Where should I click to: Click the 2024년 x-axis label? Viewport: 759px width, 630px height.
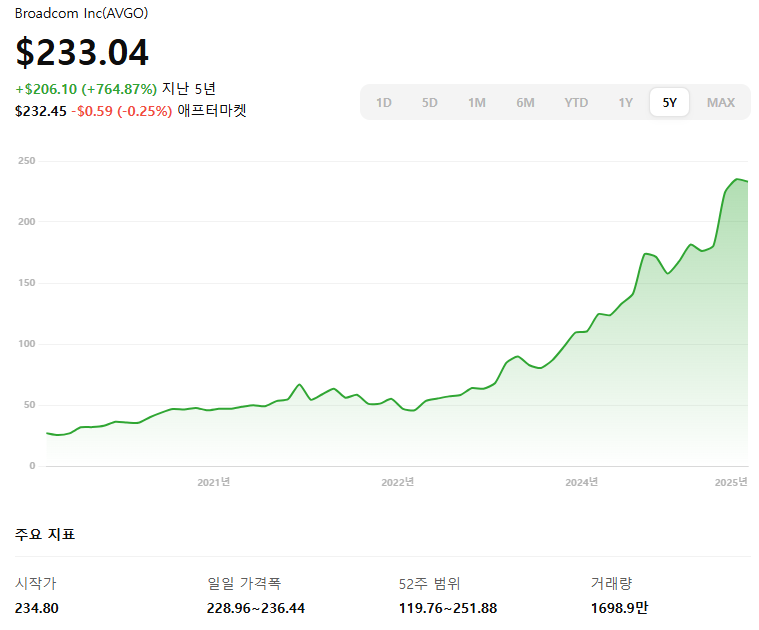point(581,482)
